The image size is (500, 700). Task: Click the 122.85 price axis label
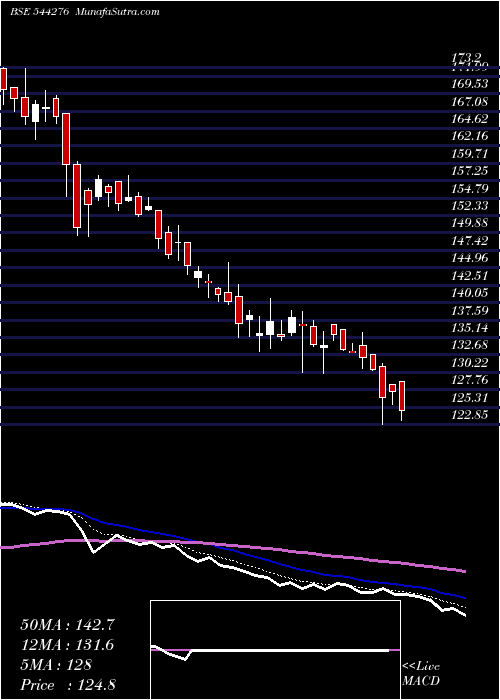pyautogui.click(x=470, y=415)
